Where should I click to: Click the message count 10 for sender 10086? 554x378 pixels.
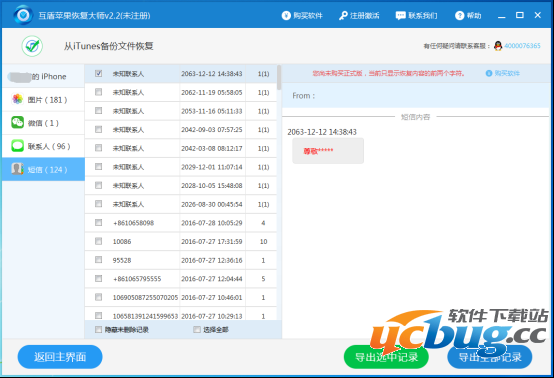coord(264,241)
